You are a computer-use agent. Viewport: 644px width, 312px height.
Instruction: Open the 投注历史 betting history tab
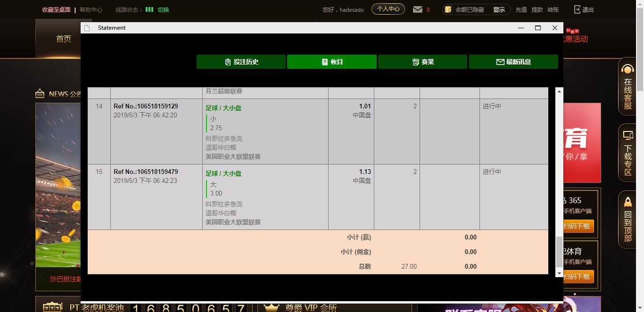pos(241,62)
